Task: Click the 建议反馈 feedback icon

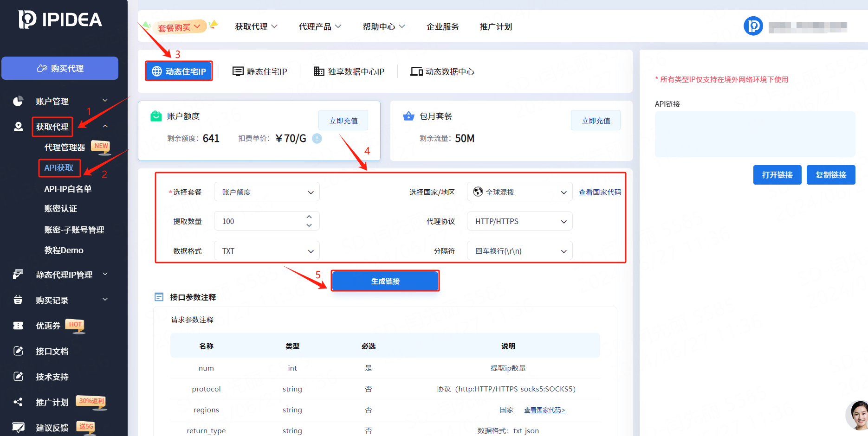Action: pyautogui.click(x=18, y=427)
